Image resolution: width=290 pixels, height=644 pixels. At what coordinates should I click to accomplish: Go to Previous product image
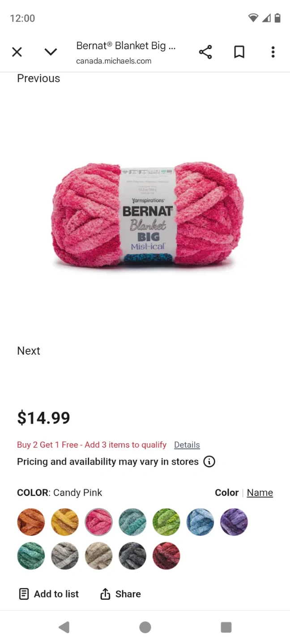pyautogui.click(x=38, y=78)
